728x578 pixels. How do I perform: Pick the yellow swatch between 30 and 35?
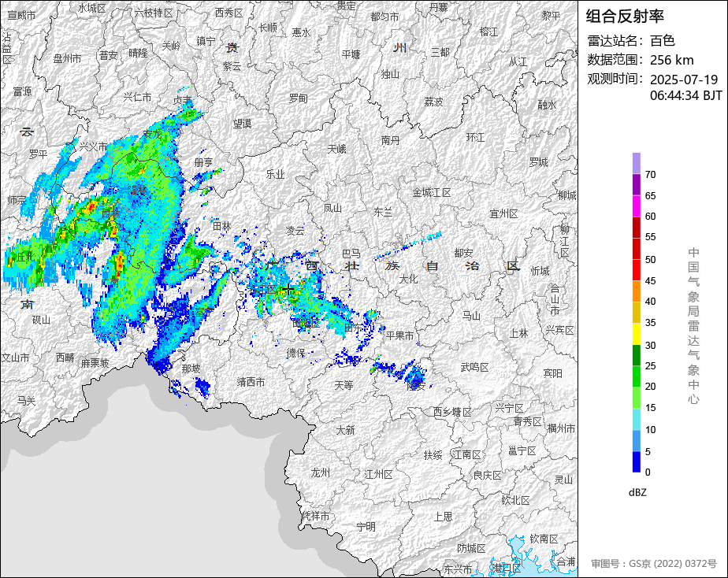637,334
